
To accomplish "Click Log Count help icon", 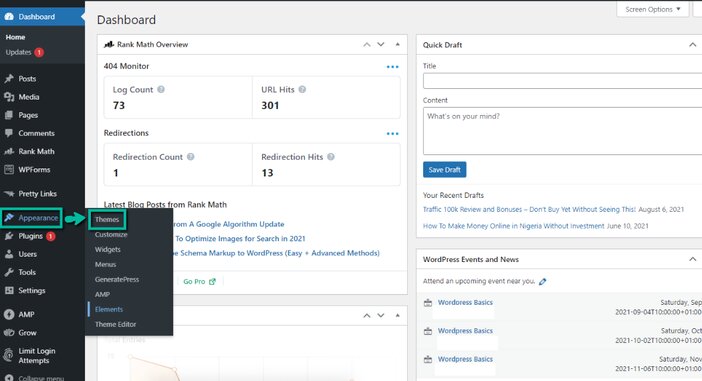I will [x=161, y=89].
